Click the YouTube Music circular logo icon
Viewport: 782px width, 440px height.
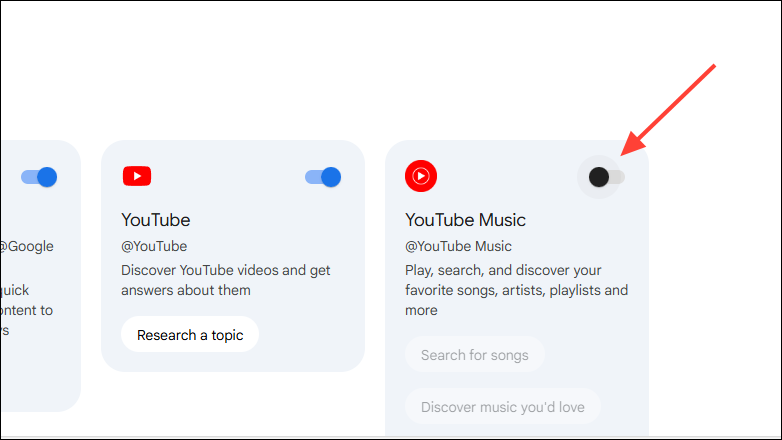coord(421,176)
